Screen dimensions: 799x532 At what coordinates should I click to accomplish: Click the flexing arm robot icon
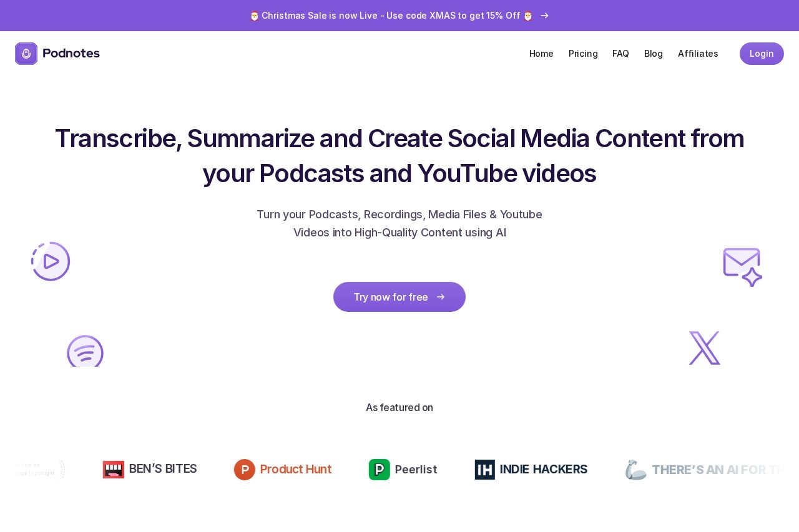click(636, 470)
